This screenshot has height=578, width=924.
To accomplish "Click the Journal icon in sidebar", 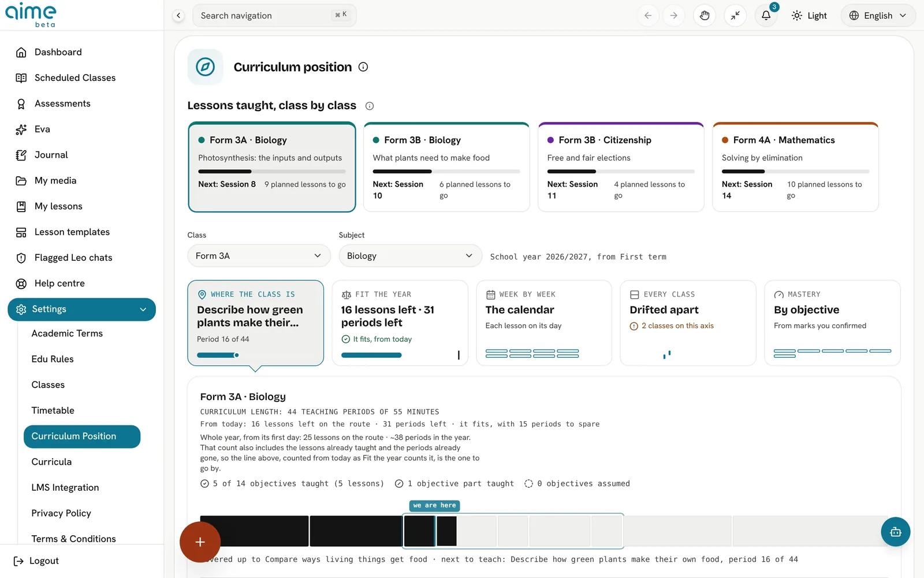I will pos(21,155).
